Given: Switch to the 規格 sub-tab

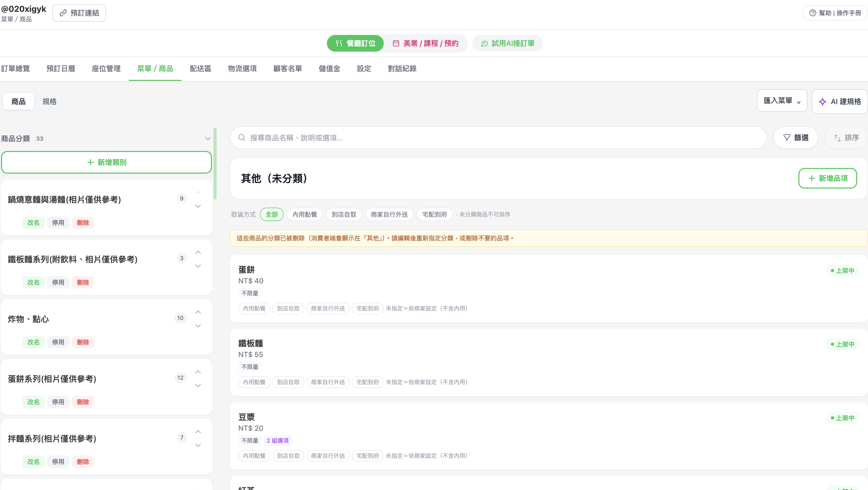Looking at the screenshot, I should (49, 102).
